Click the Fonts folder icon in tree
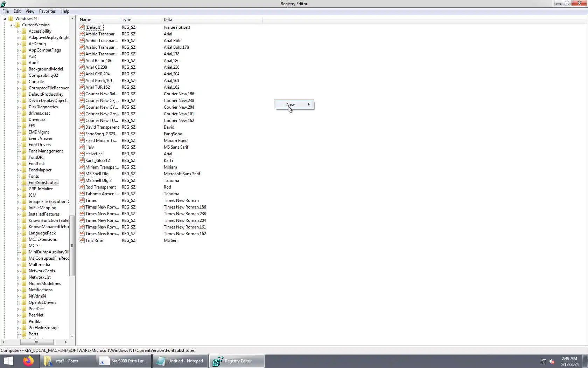This screenshot has width=588, height=368. pyautogui.click(x=24, y=176)
